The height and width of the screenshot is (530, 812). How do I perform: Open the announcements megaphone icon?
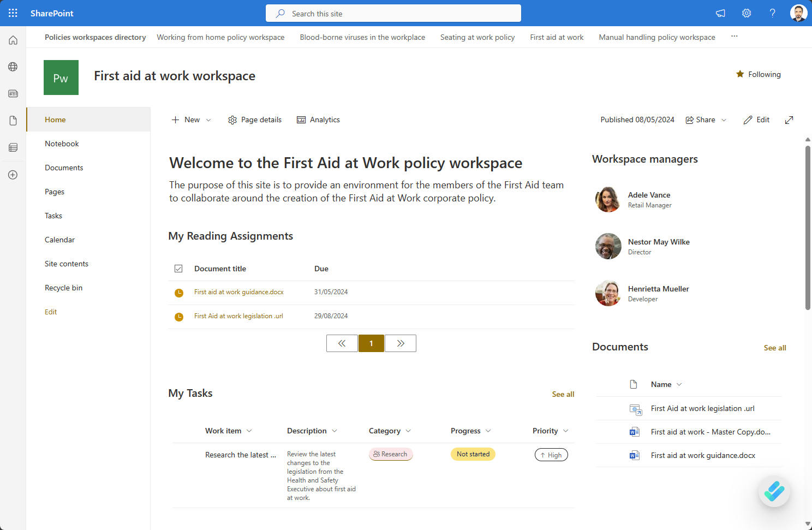(720, 13)
